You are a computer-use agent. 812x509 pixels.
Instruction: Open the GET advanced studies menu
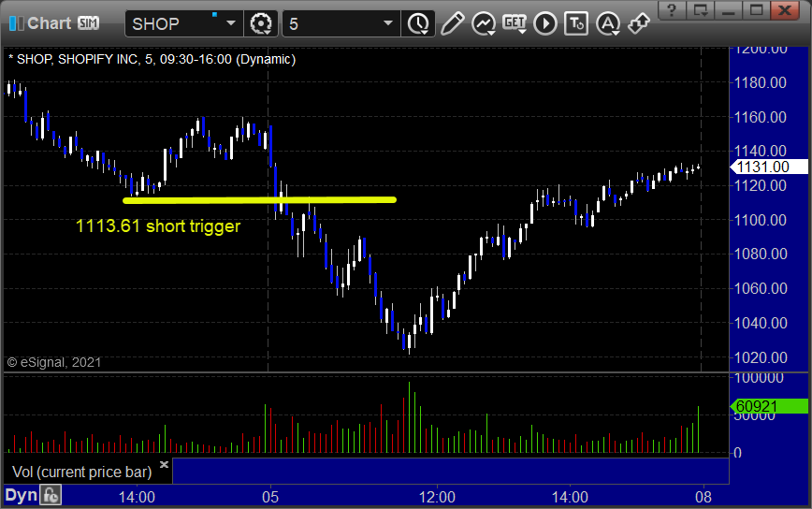point(515,23)
